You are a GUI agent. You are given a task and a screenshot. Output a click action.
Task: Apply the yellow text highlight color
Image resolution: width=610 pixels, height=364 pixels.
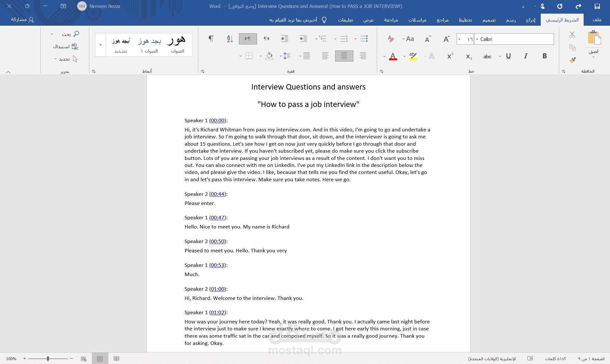(413, 56)
